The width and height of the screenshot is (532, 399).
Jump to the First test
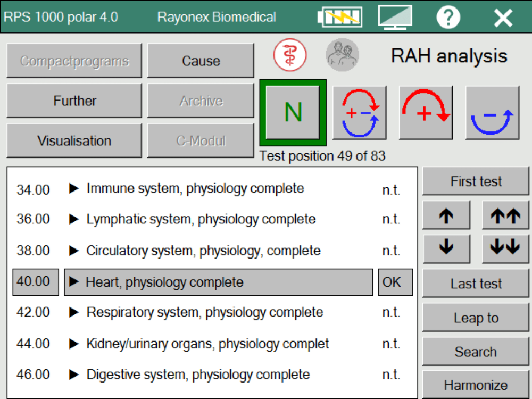[475, 181]
